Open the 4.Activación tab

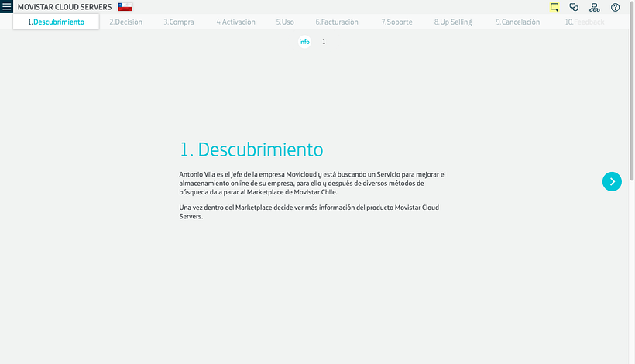235,22
